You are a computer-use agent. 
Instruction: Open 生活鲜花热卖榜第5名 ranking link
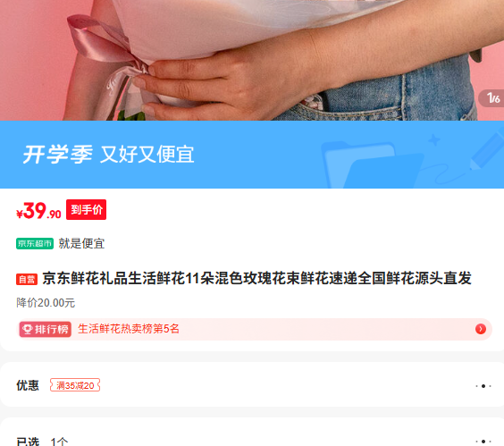pyautogui.click(x=129, y=329)
